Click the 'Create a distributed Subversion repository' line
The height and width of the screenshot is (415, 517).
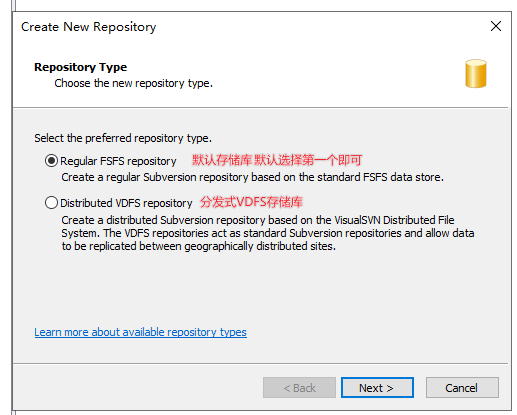coord(258,220)
